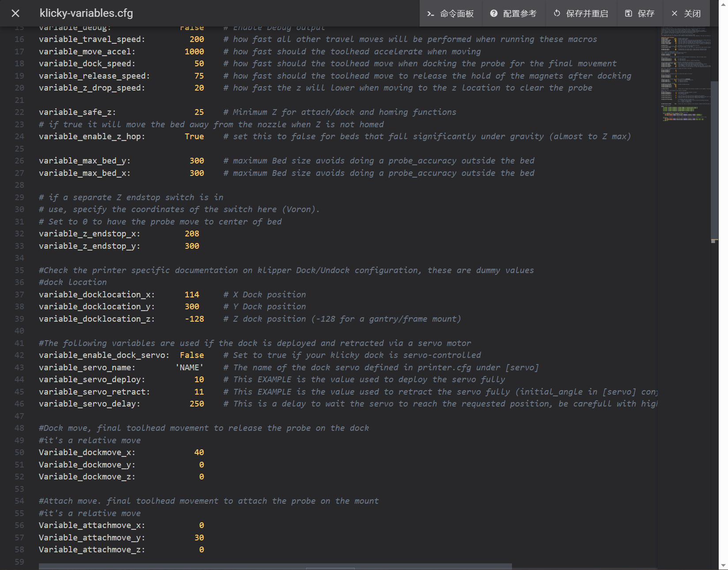
Task: Click value 25 of variable_safe_z
Action: 199,112
